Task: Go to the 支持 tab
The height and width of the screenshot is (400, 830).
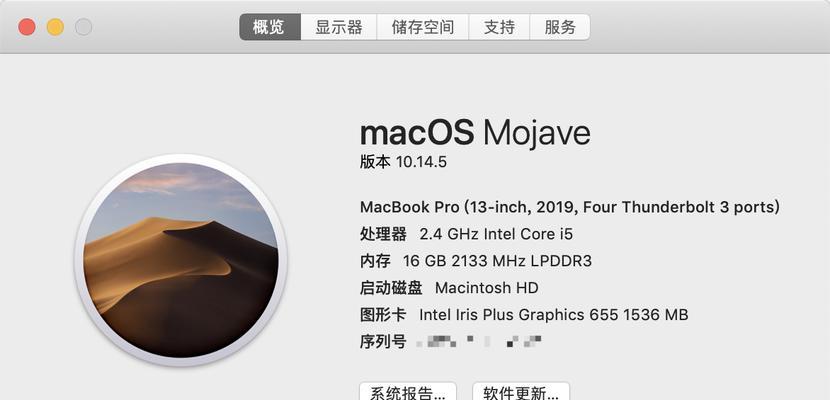Action: pyautogui.click(x=499, y=27)
